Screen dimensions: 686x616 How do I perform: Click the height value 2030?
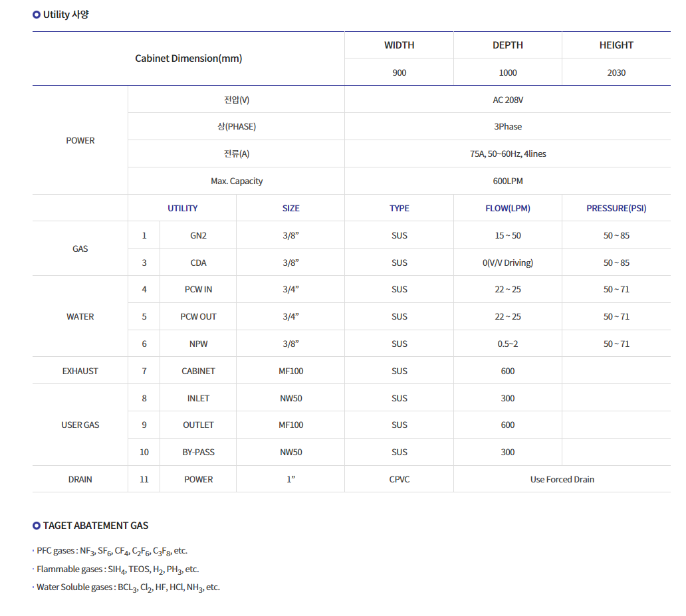coord(616,72)
